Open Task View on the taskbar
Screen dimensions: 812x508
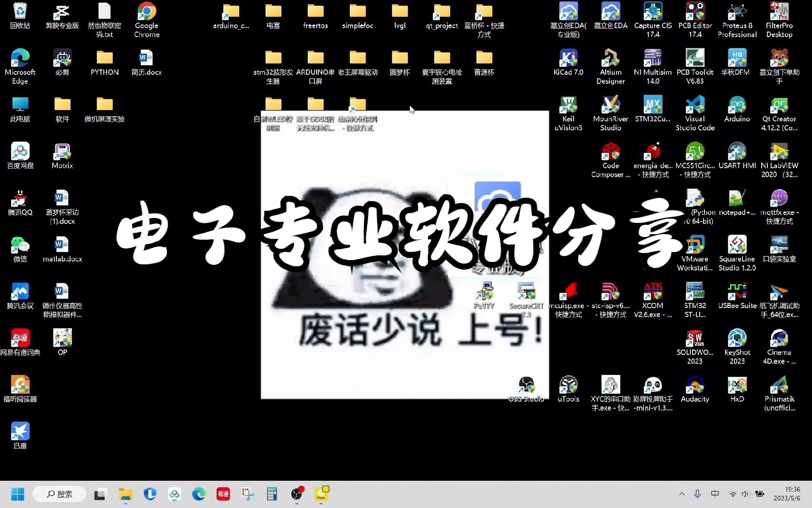pyautogui.click(x=100, y=494)
